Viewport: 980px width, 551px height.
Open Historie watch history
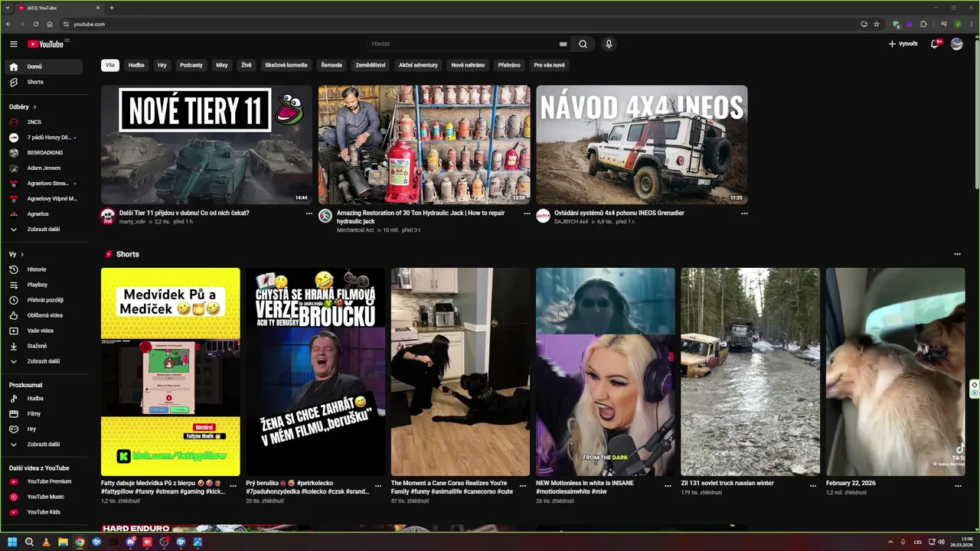(44, 269)
